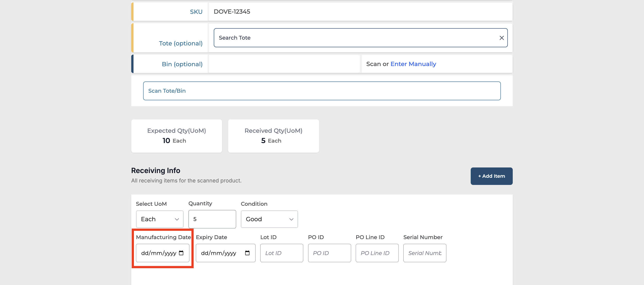This screenshot has height=285, width=644.
Task: Click the PO ID input field
Action: point(329,253)
